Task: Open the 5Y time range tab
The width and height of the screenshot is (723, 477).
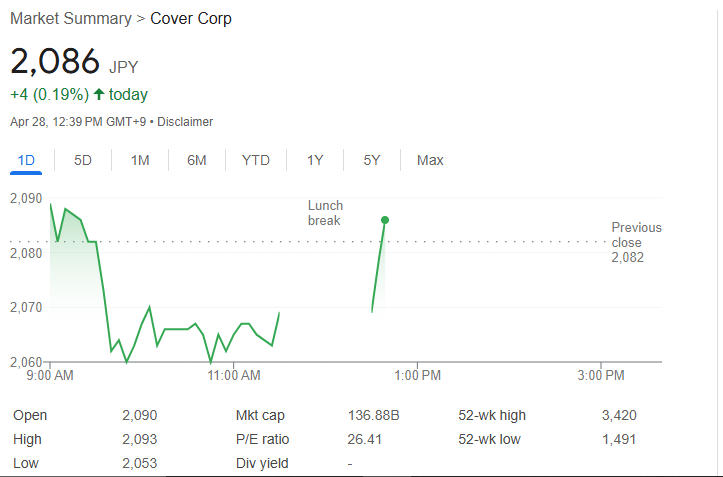Action: [x=372, y=160]
